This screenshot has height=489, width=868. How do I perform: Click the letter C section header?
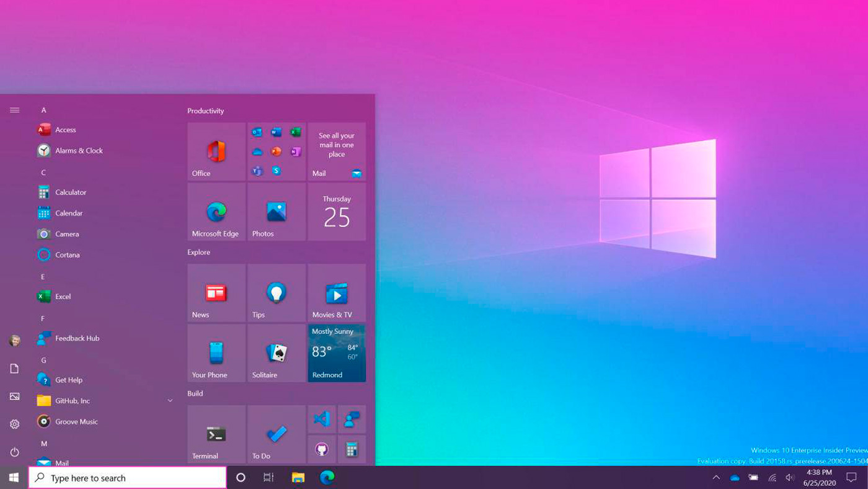point(44,173)
